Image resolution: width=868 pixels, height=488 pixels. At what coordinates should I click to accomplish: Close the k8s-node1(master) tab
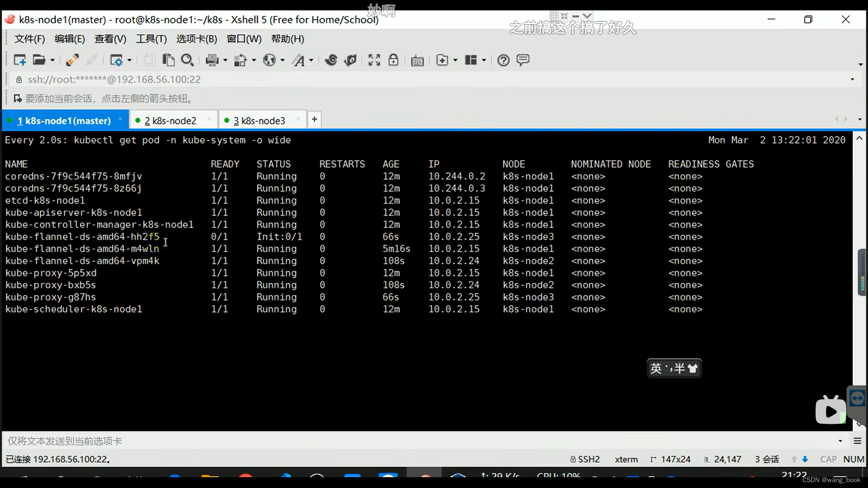120,119
